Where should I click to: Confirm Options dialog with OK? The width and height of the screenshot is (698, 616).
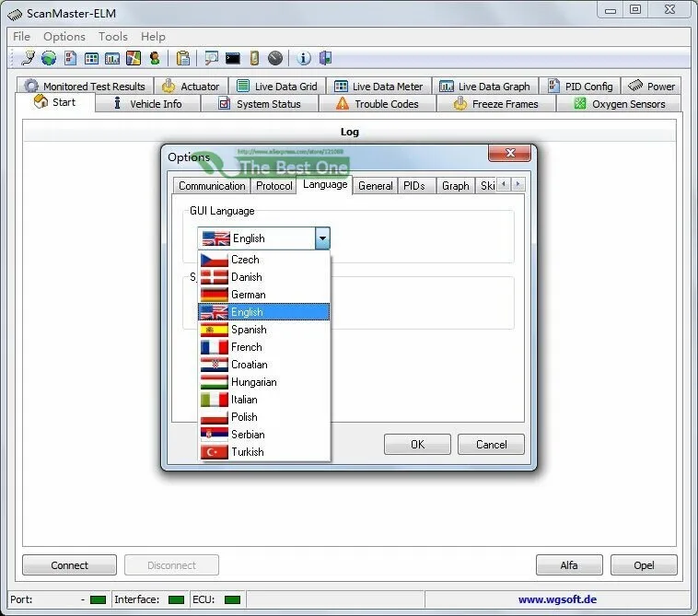click(417, 444)
